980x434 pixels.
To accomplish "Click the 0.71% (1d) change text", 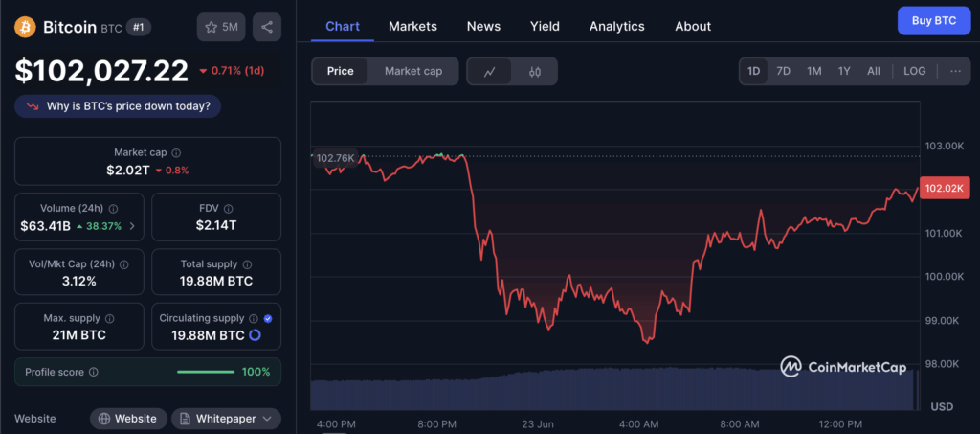I will (x=237, y=71).
